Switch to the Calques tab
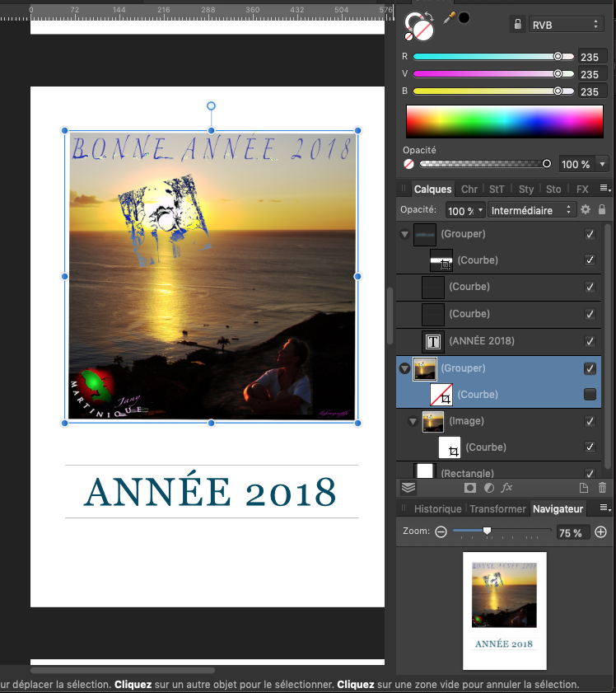616x693 pixels. click(432, 190)
